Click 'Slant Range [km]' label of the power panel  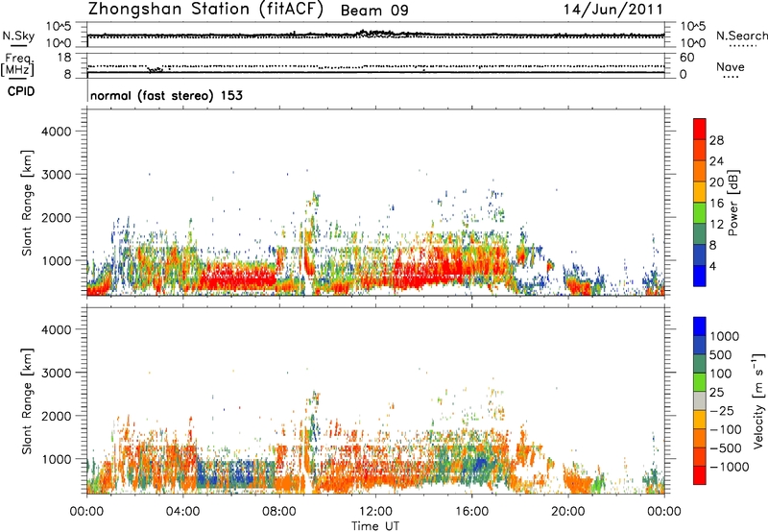point(27,203)
